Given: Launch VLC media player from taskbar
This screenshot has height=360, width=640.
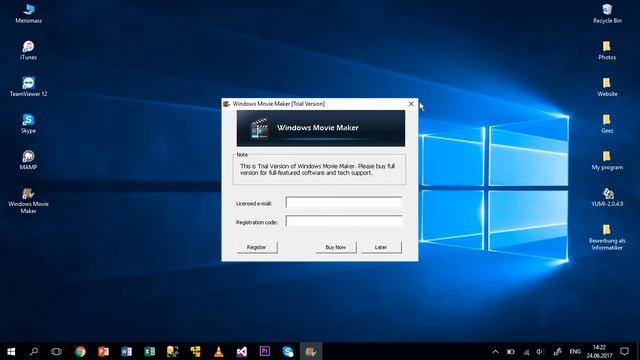Looking at the screenshot, I should coord(219,351).
